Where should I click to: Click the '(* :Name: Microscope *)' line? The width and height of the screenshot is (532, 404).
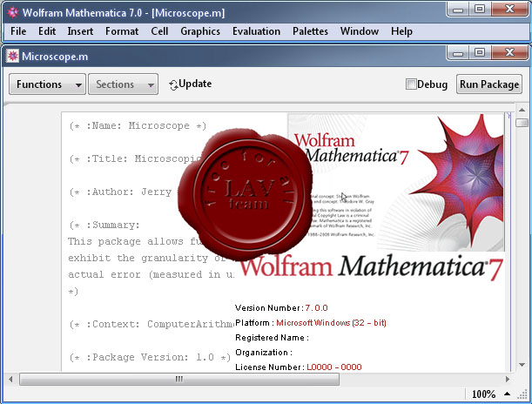click(x=138, y=126)
